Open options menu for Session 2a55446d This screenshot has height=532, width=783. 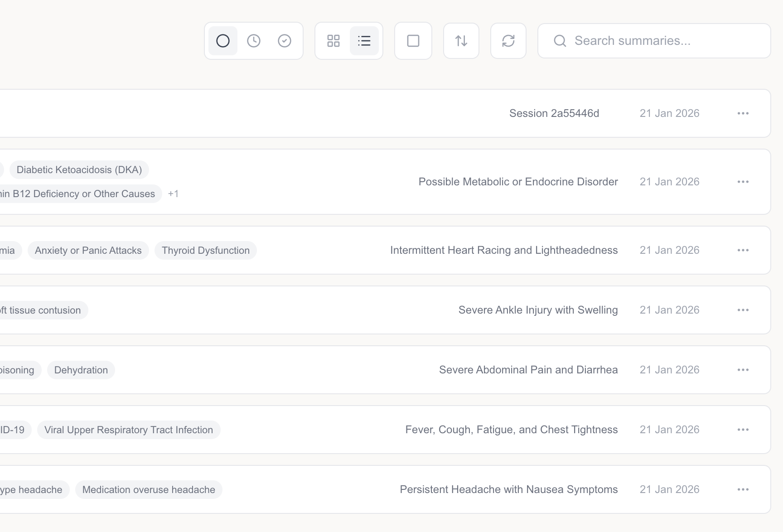point(743,113)
